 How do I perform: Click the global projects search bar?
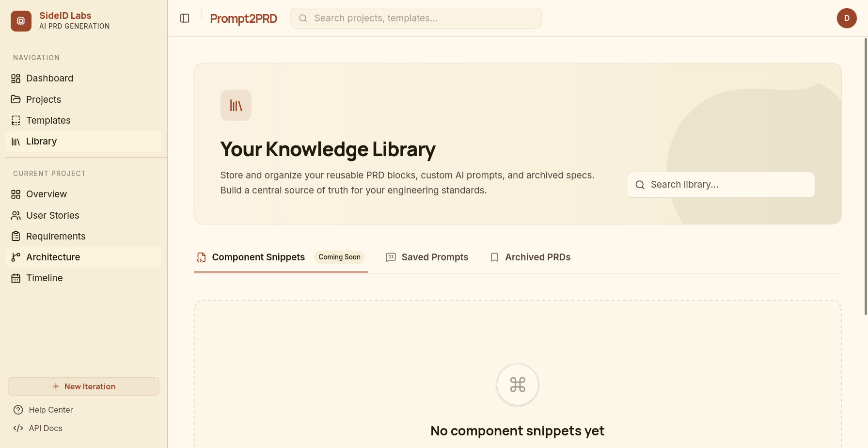(415, 18)
